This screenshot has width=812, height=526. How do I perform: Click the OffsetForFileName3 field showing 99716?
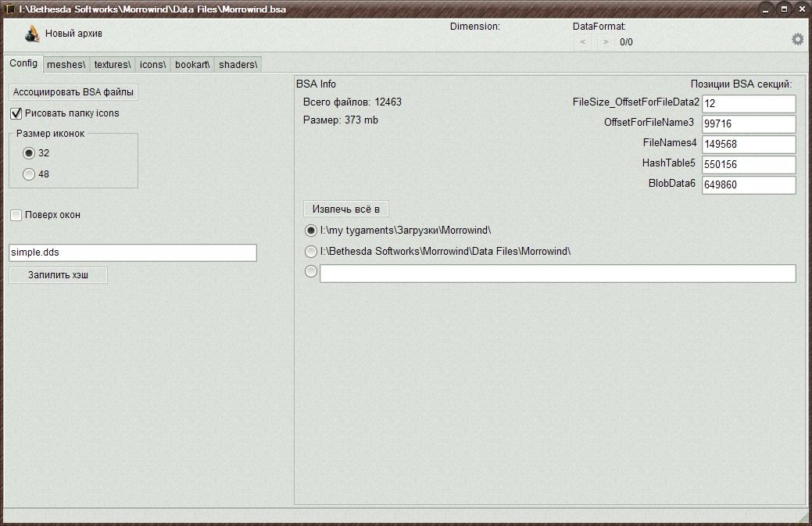(x=749, y=123)
